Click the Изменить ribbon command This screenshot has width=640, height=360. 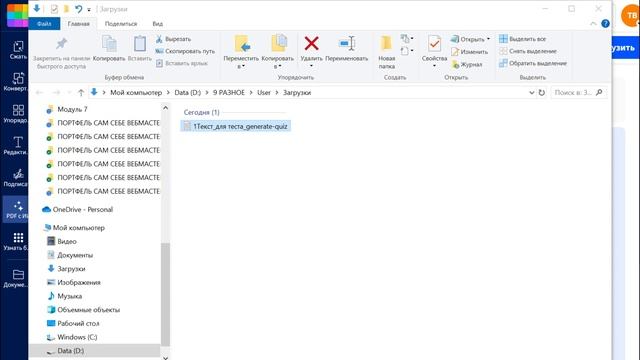pyautogui.click(x=469, y=52)
